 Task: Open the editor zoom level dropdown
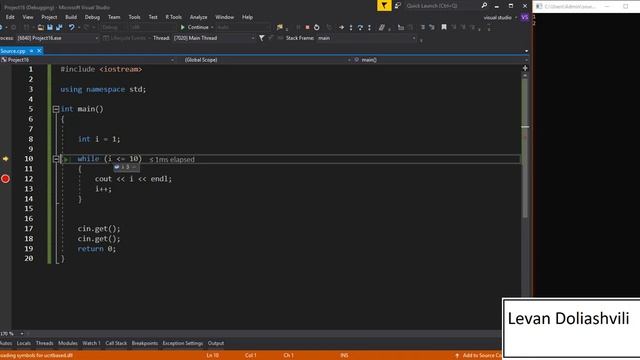pos(22,334)
